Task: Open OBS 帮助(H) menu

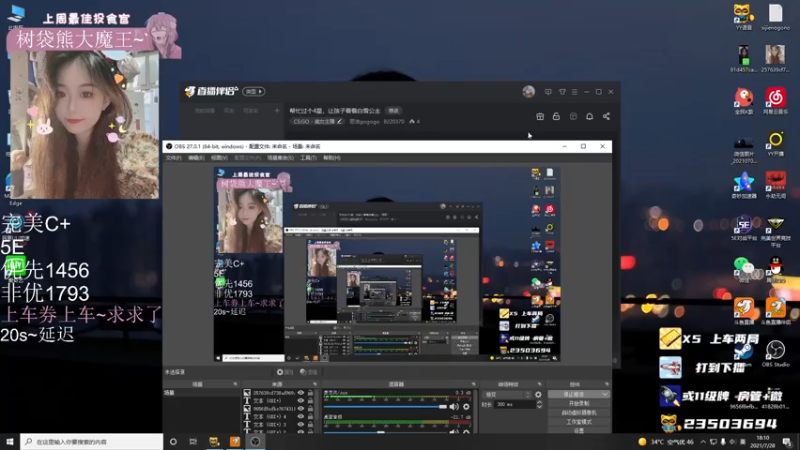Action: coord(332,158)
